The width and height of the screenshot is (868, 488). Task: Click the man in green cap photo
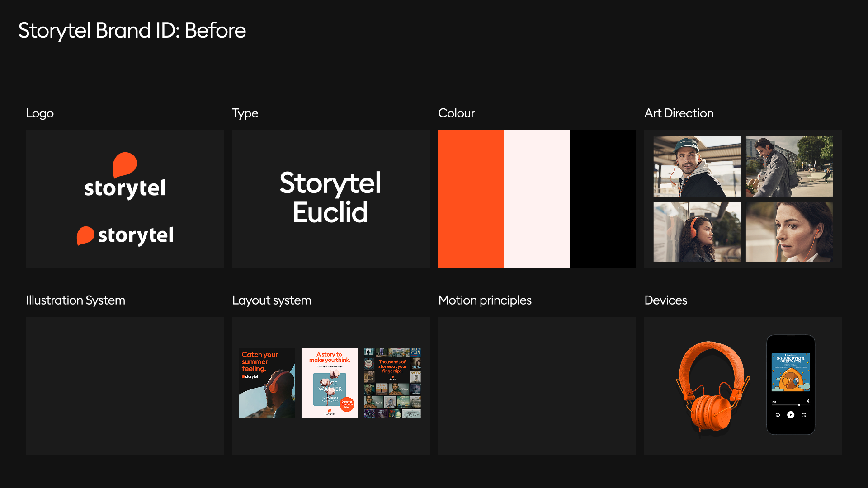pyautogui.click(x=697, y=166)
